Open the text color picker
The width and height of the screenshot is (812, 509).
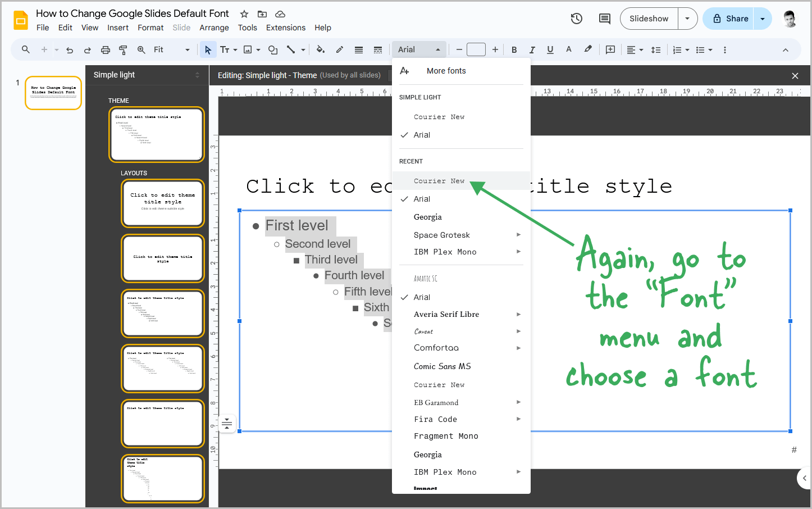pyautogui.click(x=569, y=49)
